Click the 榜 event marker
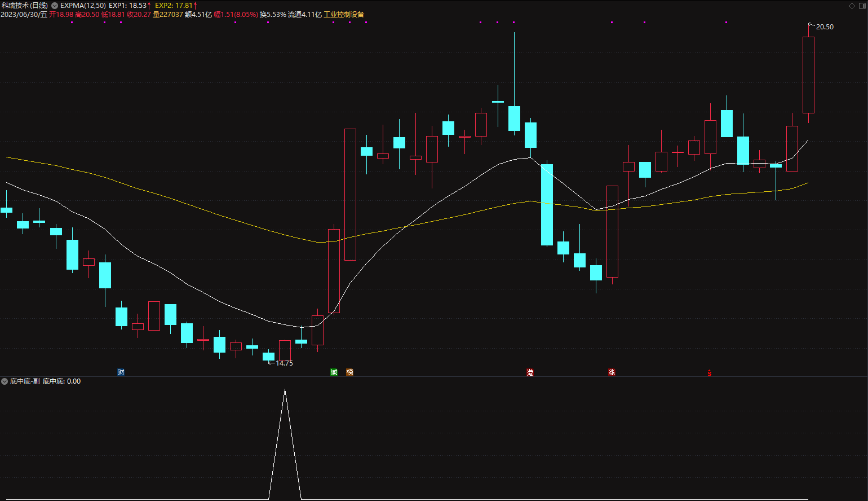 tap(350, 372)
